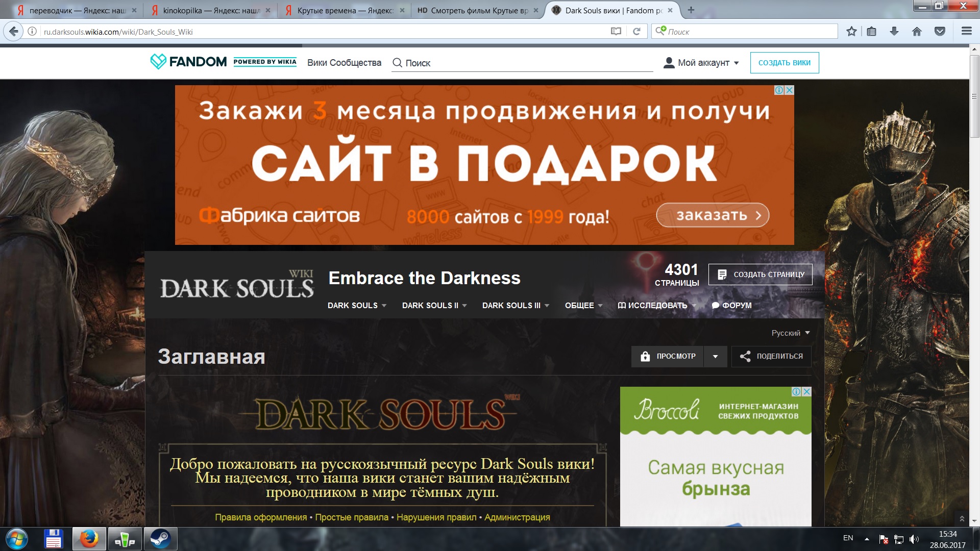Click the scrollbar down arrow
The width and height of the screenshot is (980, 551).
[x=974, y=521]
